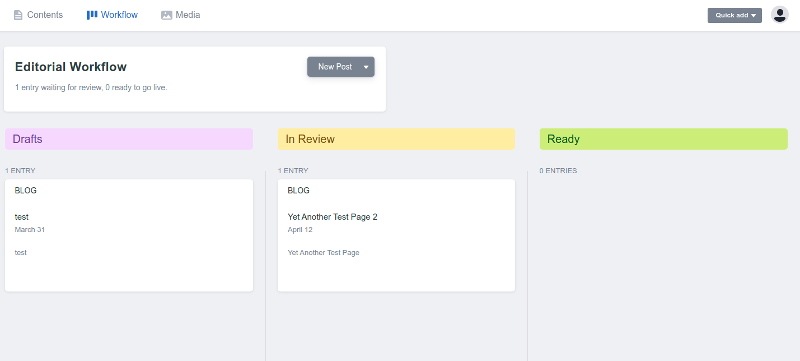Screen dimensions: 800x361
Task: Click the Media image icon
Action: 166,15
